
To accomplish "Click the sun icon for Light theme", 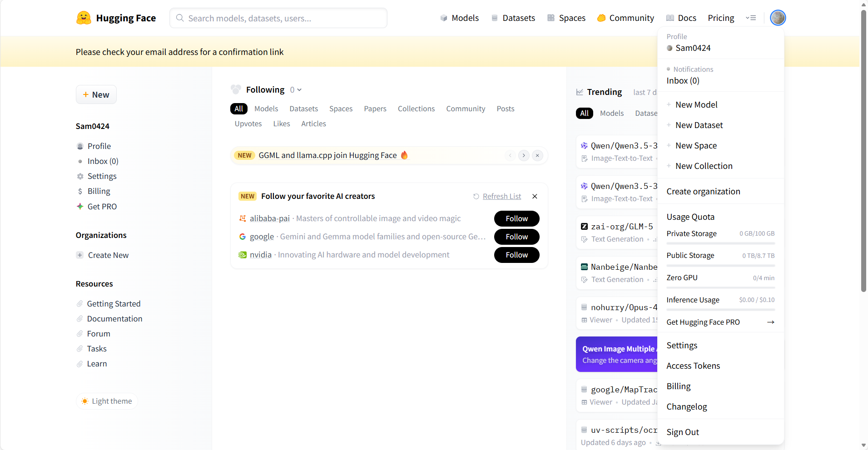I will click(85, 401).
